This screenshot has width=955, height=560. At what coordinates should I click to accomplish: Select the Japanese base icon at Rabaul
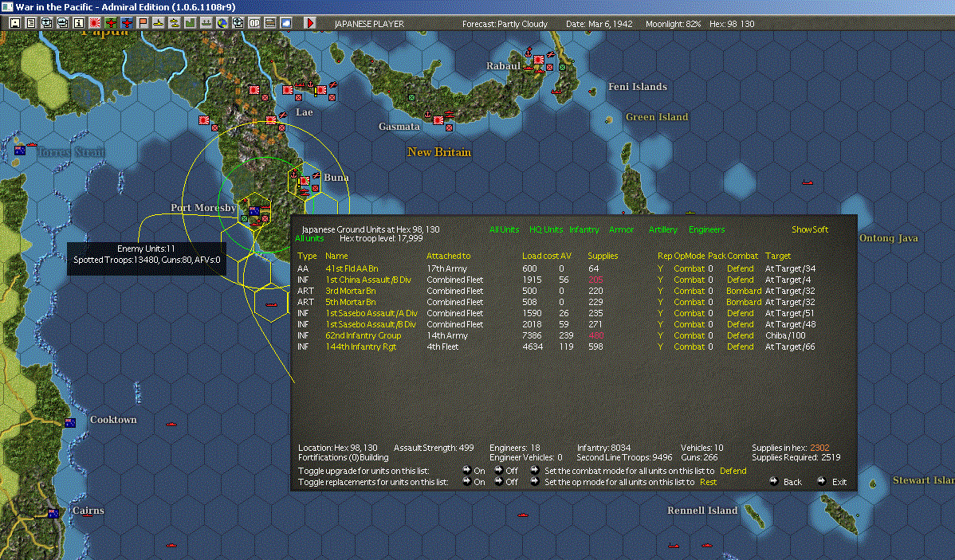coord(539,60)
